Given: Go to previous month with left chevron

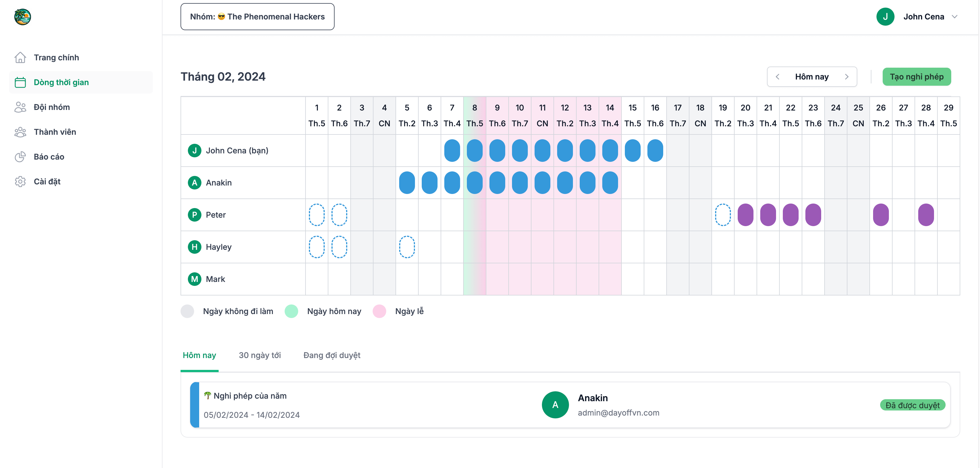Looking at the screenshot, I should [x=778, y=77].
